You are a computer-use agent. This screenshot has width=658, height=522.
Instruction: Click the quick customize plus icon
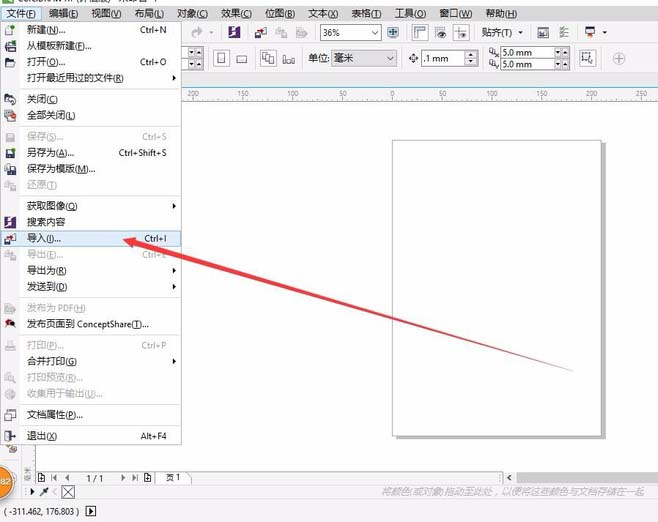tap(619, 58)
